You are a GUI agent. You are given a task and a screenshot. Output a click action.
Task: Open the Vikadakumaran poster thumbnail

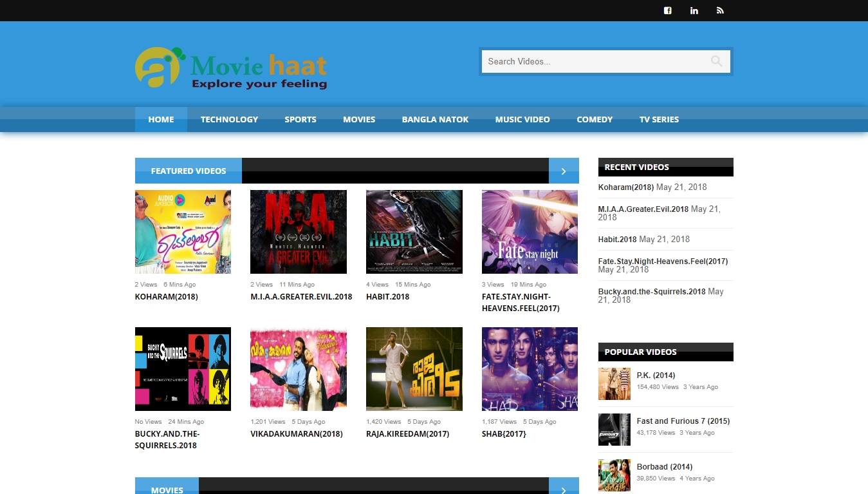coord(299,369)
